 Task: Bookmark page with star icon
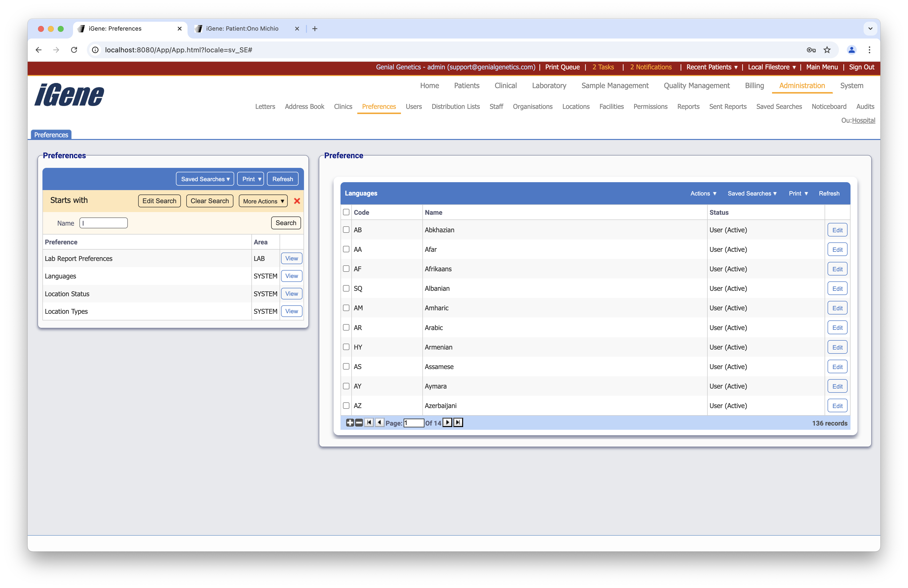pos(827,50)
